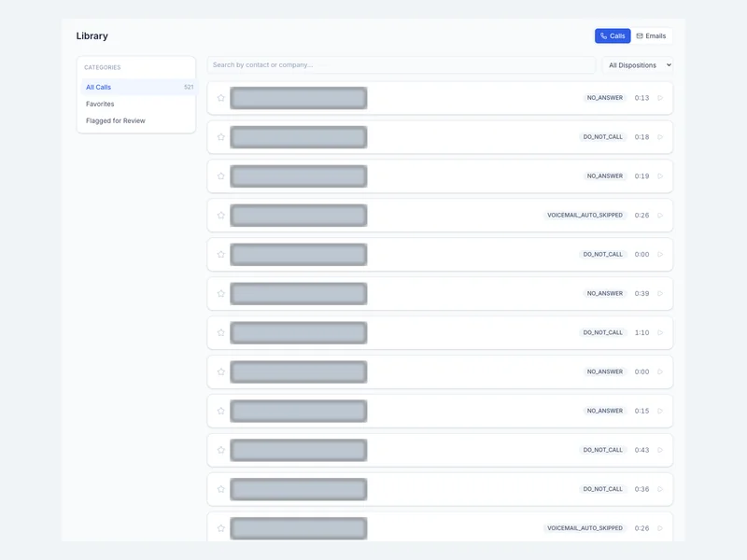The height and width of the screenshot is (560, 747).
Task: Toggle star on the DO_NOT_CALL 0:00 row
Action: click(x=221, y=254)
